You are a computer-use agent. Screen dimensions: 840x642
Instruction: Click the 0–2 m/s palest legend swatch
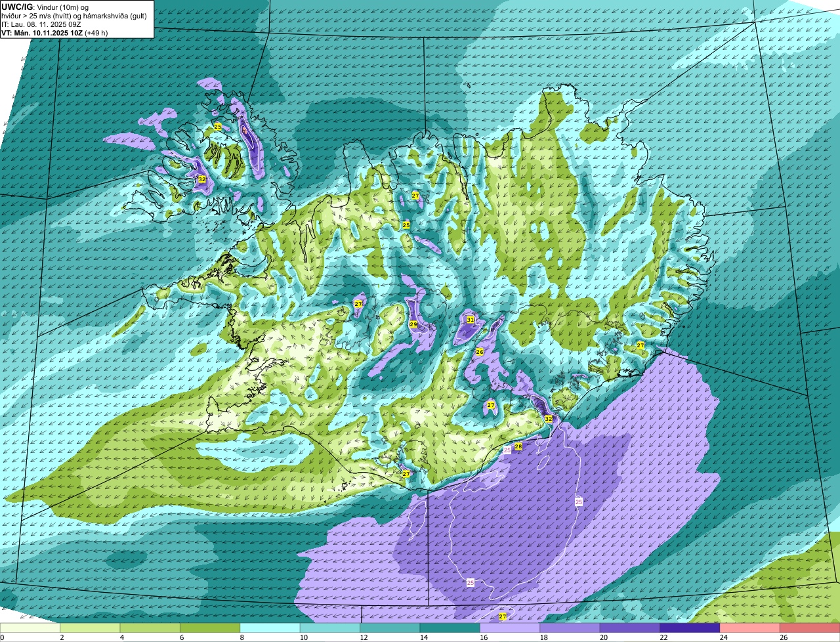tap(30, 628)
